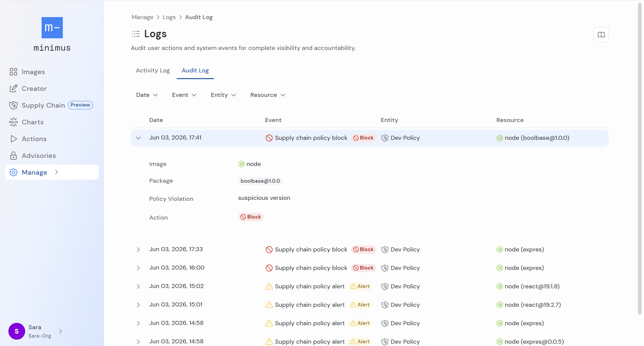Click 'node (expres@0.0.5)' resource text
Screen dimensions: 644x346
[x=534, y=342]
